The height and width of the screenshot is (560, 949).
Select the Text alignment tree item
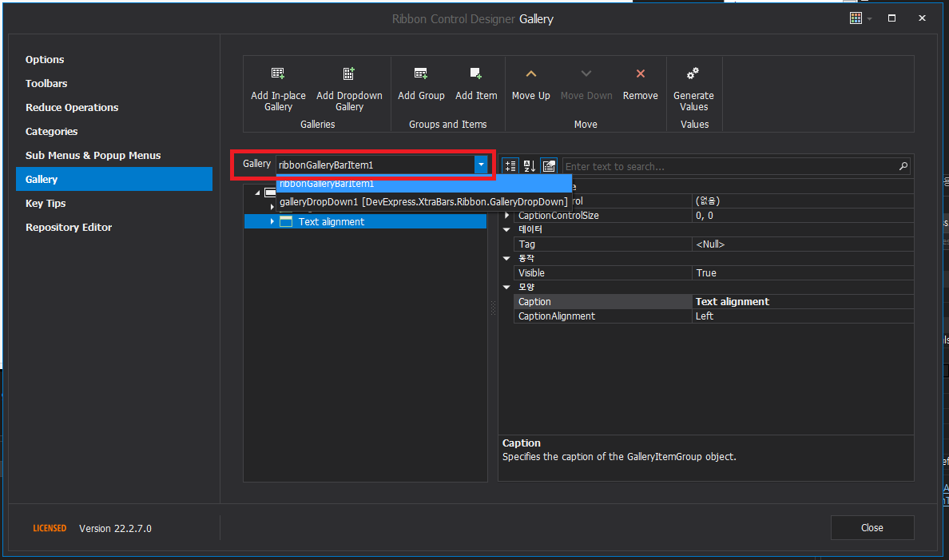pos(365,221)
